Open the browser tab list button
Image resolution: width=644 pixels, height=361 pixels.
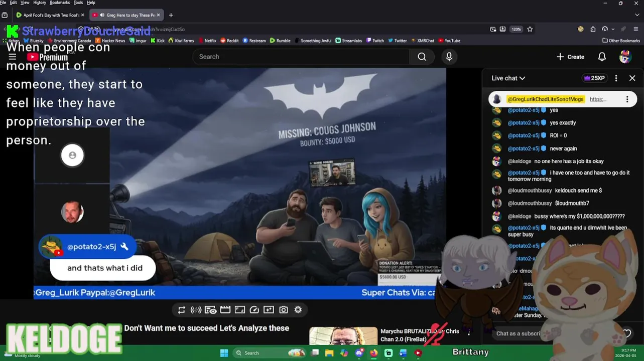5,15
